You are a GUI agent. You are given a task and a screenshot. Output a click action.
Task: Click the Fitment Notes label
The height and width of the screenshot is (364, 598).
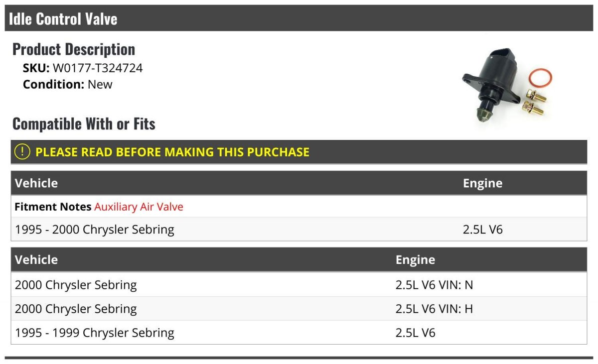[x=53, y=207]
